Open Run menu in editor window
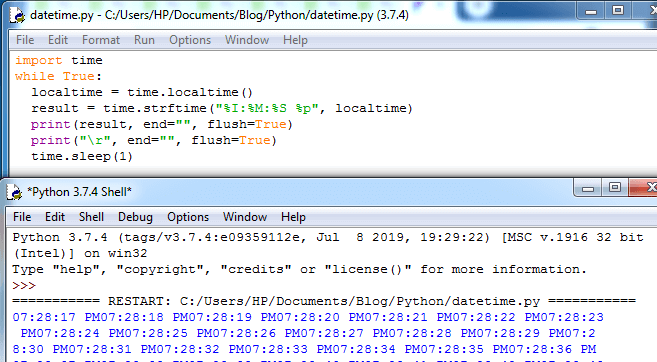This screenshot has width=657, height=362. tap(144, 40)
